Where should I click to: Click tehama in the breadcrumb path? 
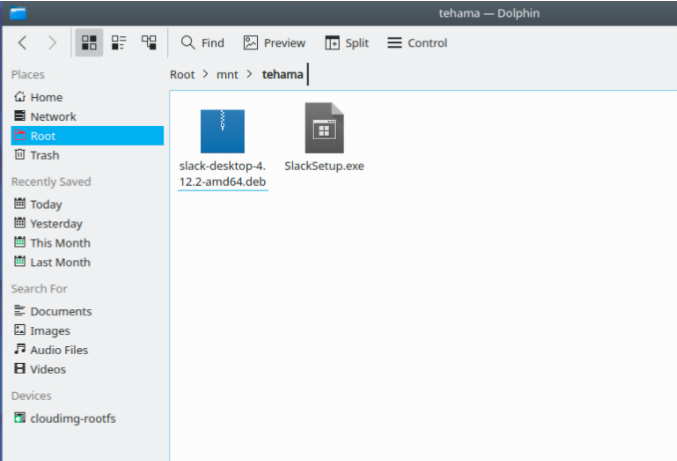[x=282, y=74]
